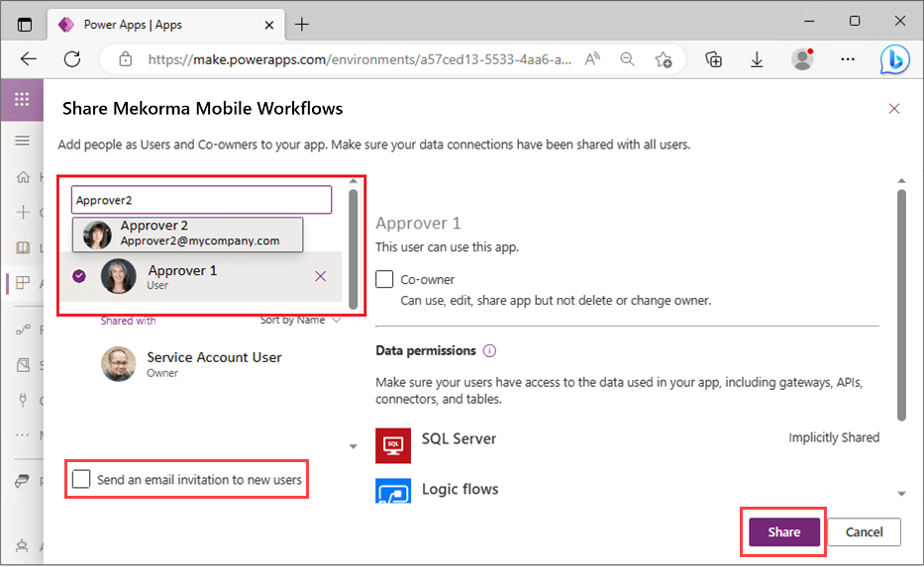The width and height of the screenshot is (924, 567).
Task: Go back with the browser back arrow
Action: tap(29, 59)
